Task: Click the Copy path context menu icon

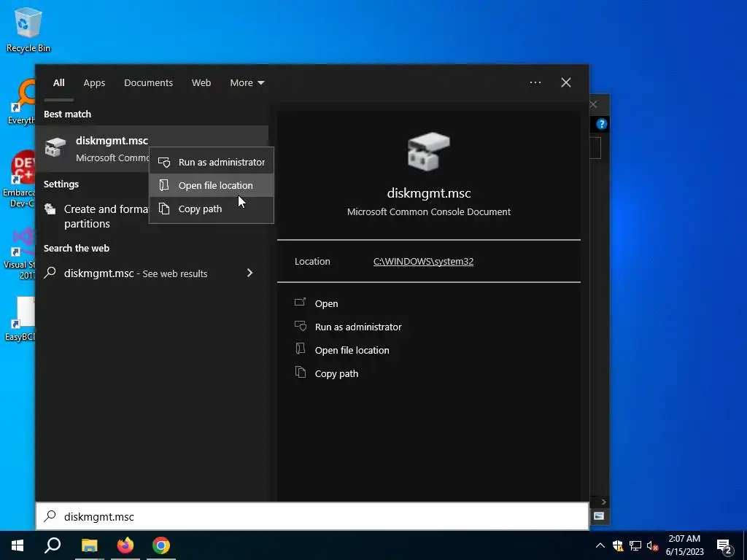Action: pyautogui.click(x=164, y=209)
